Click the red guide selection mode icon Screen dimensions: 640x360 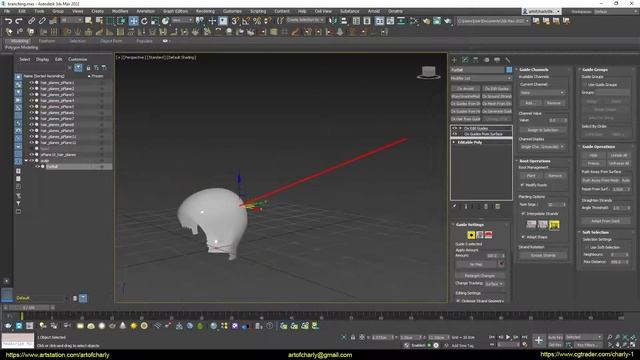[488, 235]
